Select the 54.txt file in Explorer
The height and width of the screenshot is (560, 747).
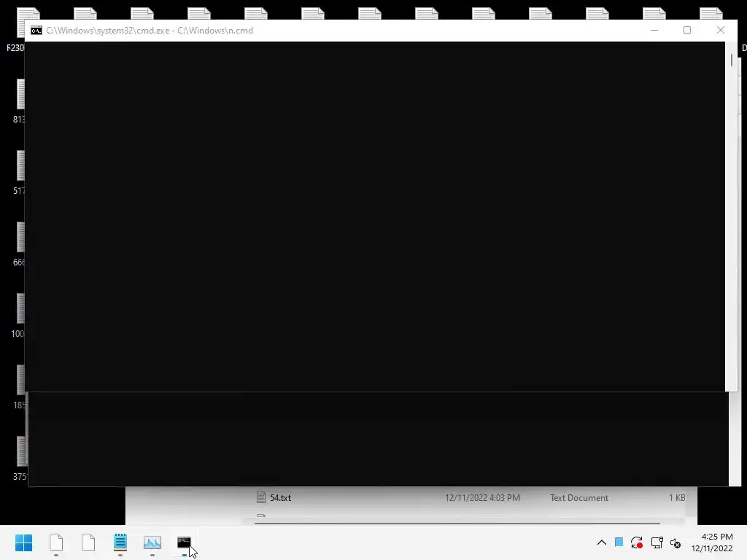280,497
